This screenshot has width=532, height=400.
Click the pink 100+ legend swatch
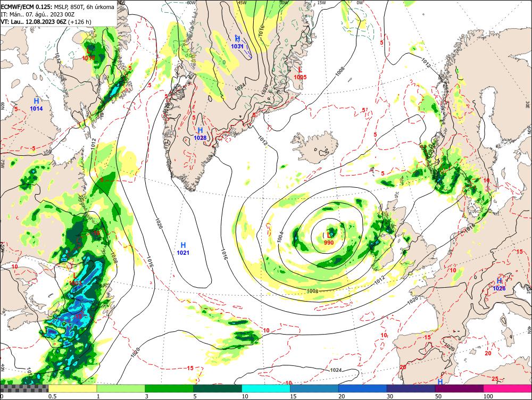(x=508, y=388)
